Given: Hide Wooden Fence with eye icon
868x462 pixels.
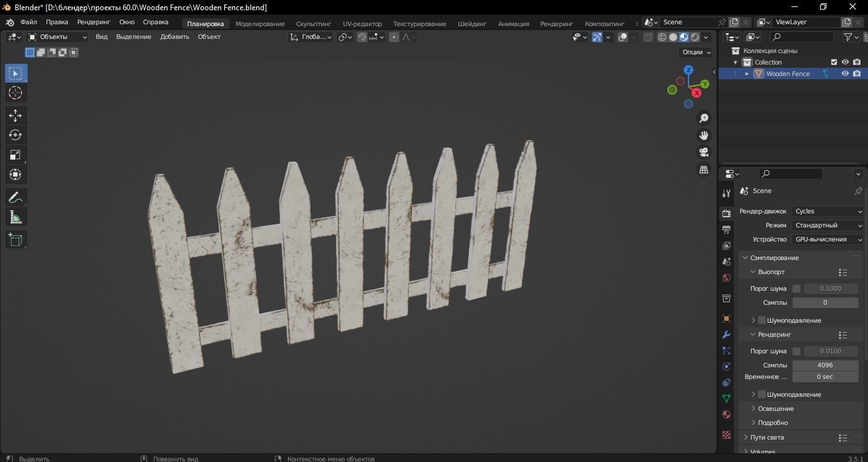Looking at the screenshot, I should pos(845,73).
